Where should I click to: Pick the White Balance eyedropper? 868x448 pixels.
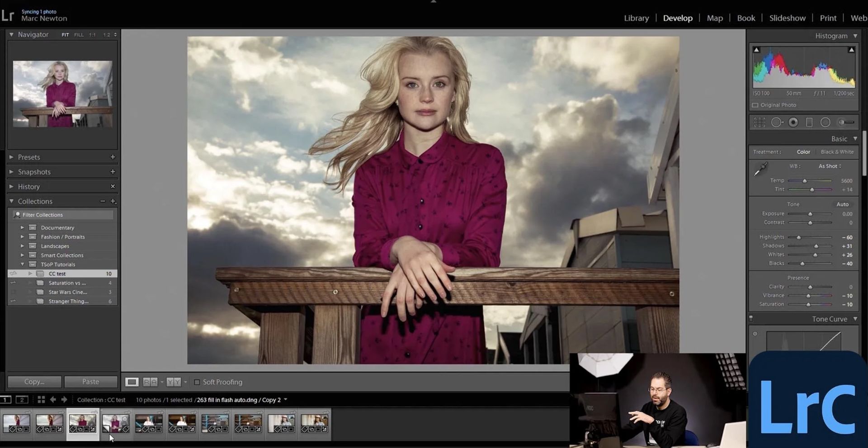tap(761, 169)
